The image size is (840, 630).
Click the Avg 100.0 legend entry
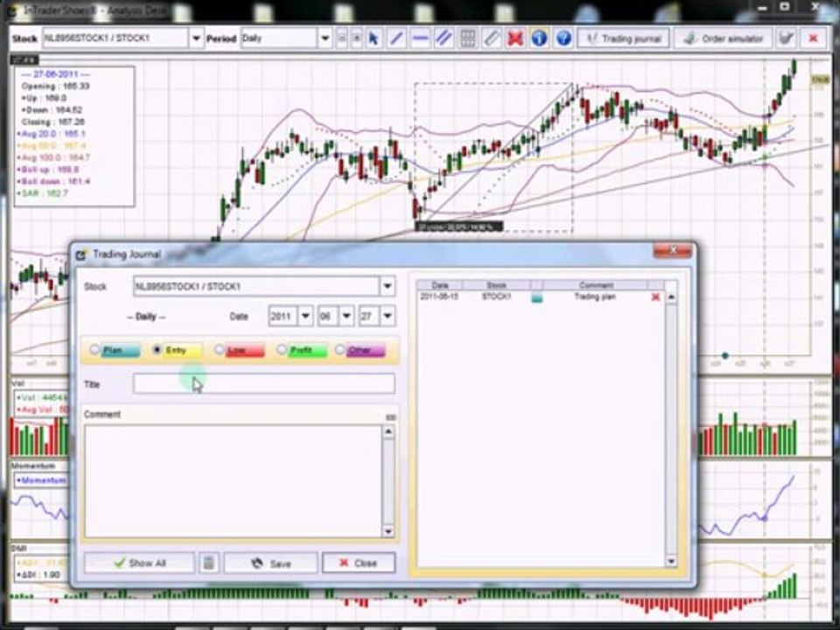pyautogui.click(x=54, y=157)
